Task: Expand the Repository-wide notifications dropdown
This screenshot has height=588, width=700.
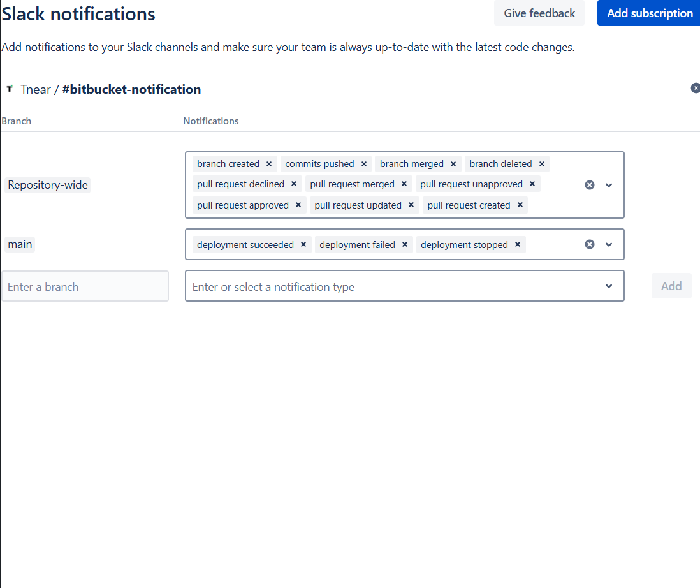Action: [x=609, y=185]
